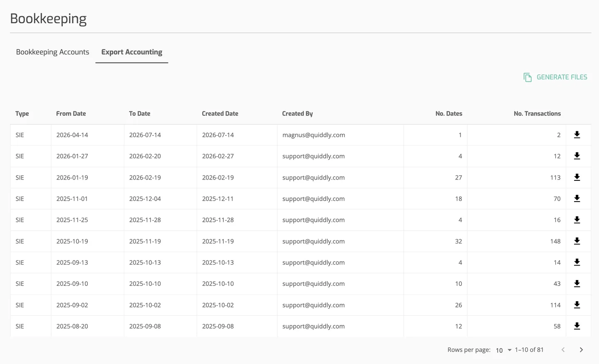Select the Export Accounting tab
Viewport: 599px width, 364px height.
tap(132, 52)
